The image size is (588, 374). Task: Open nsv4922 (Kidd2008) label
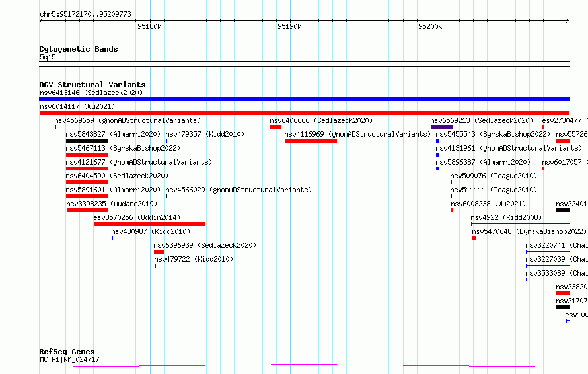[x=506, y=217]
